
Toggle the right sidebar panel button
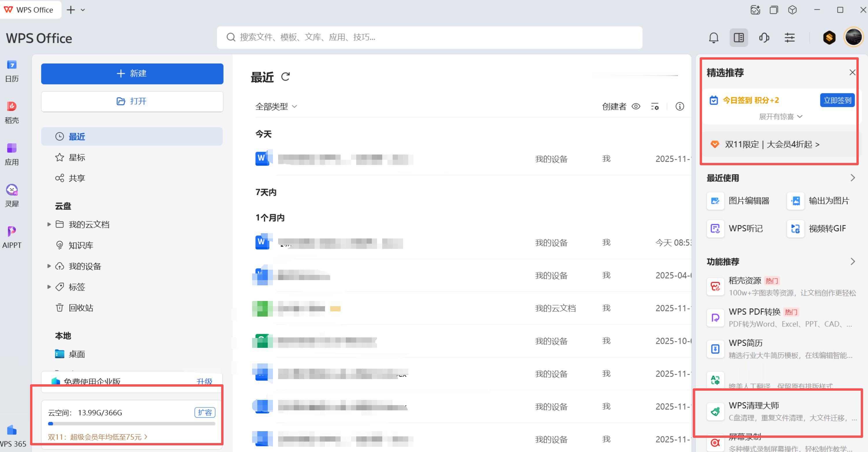coord(738,37)
